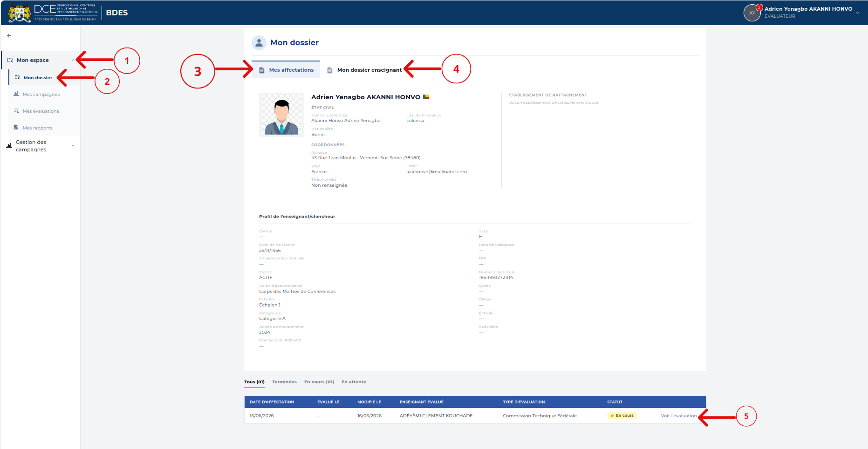The height and width of the screenshot is (449, 868).
Task: Show En cours (01) evaluations
Action: [x=319, y=382]
